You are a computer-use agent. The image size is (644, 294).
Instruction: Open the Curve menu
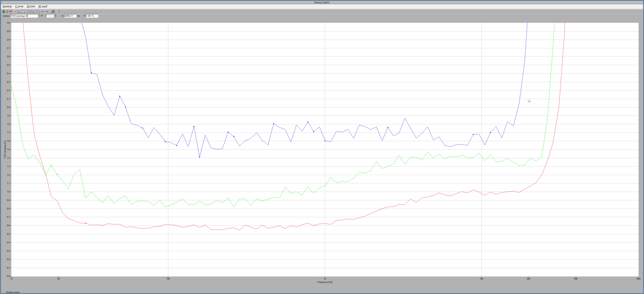coord(19,6)
